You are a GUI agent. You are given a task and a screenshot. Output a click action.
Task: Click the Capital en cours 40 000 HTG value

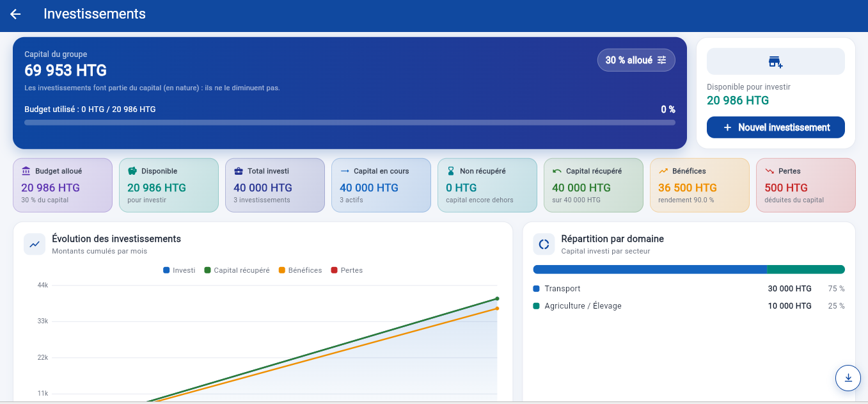(369, 188)
